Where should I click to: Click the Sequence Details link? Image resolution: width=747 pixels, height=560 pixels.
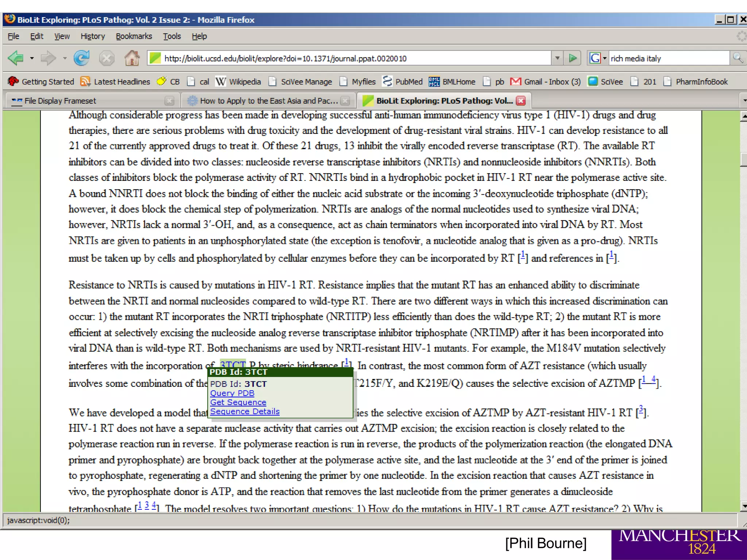click(x=245, y=411)
